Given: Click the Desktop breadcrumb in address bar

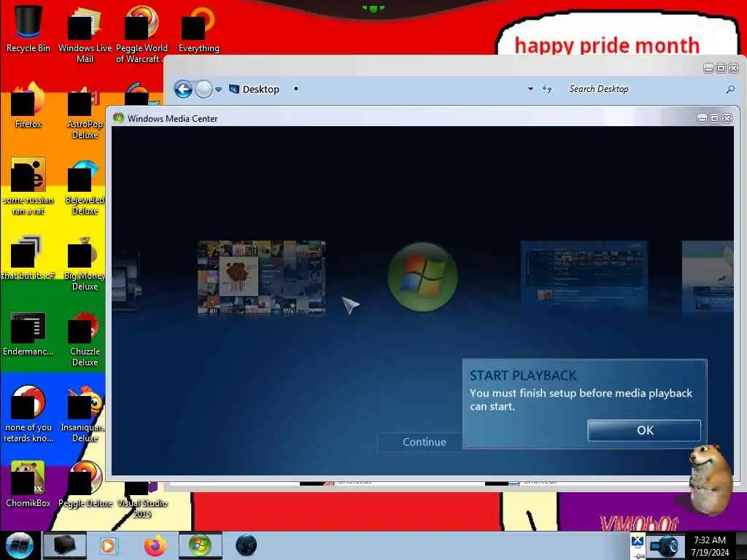Looking at the screenshot, I should coord(260,89).
